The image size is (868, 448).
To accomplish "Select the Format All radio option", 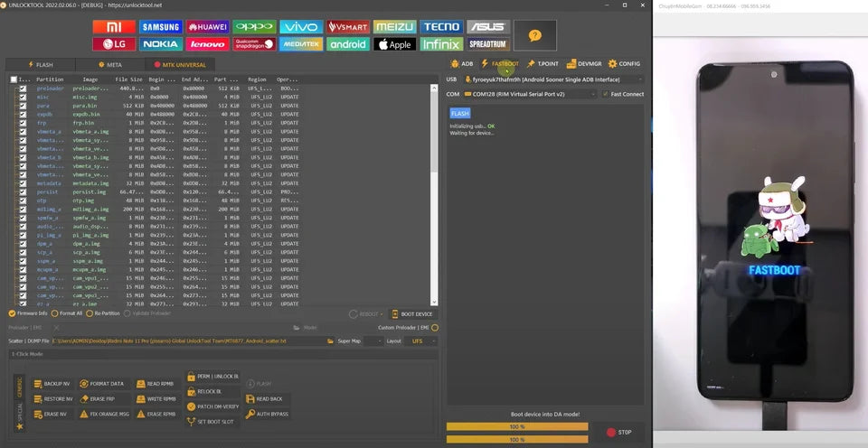I will [x=54, y=313].
